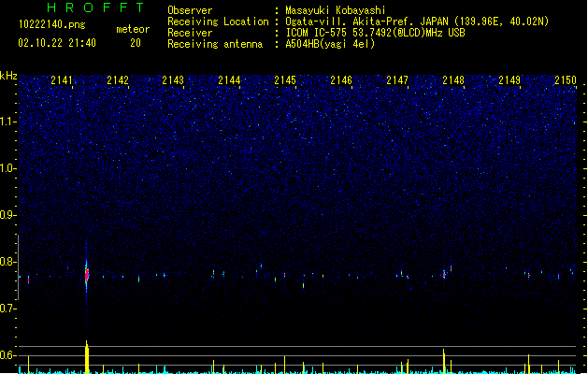
Task: Click the 1.0 kHz frequency label
Action: (7, 168)
